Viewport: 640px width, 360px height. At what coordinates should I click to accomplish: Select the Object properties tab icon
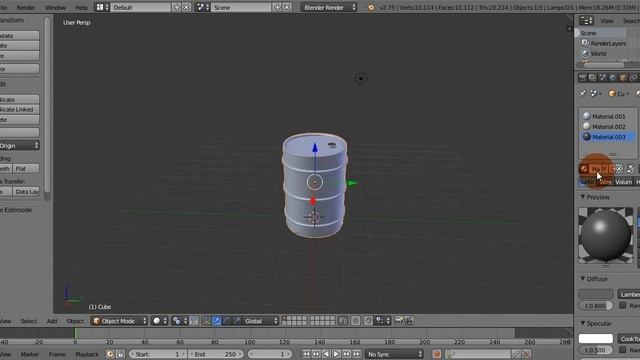[x=623, y=78]
